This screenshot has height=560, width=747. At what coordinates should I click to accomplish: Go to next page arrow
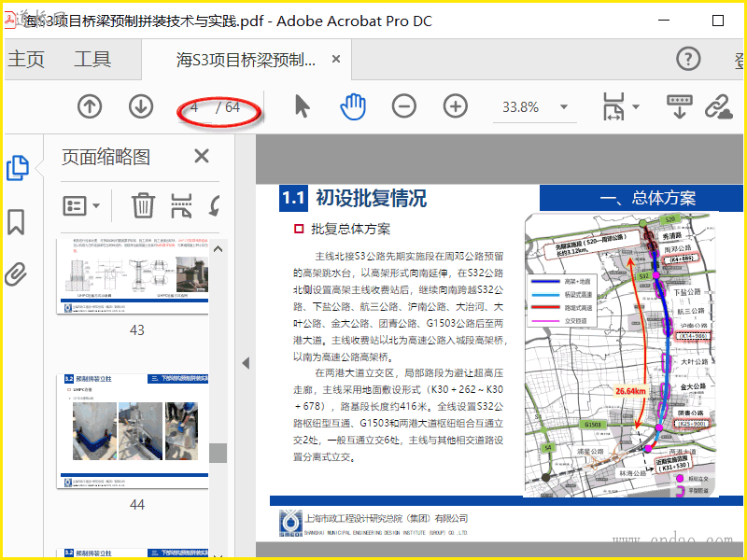(x=141, y=106)
